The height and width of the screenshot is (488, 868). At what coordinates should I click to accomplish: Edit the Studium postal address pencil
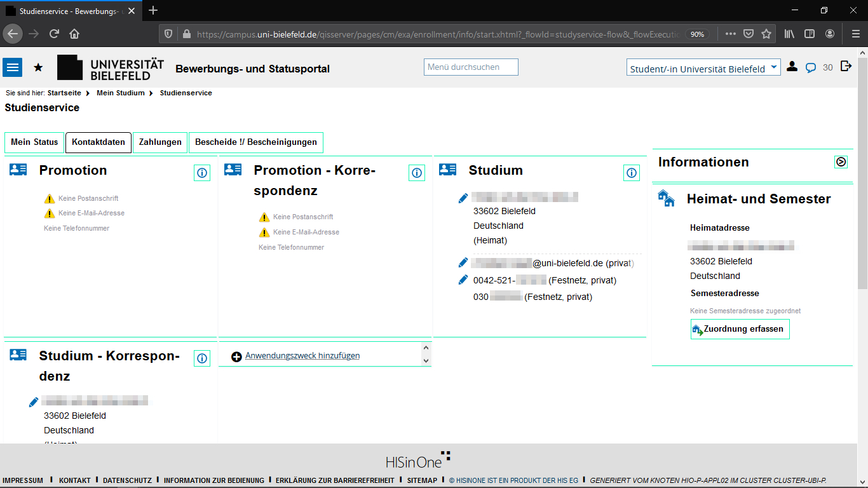coord(463,199)
